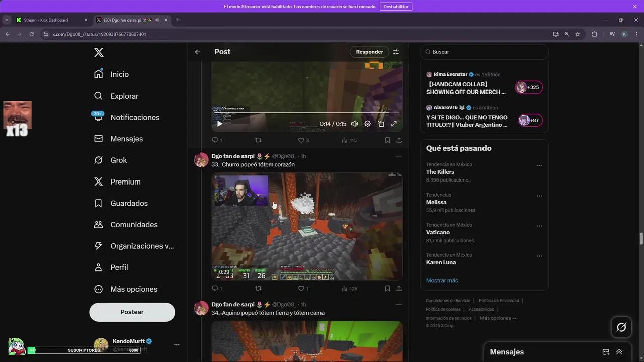Screen dimensions: 644x362
Task: Enter video fullscreen
Action: (394, 124)
